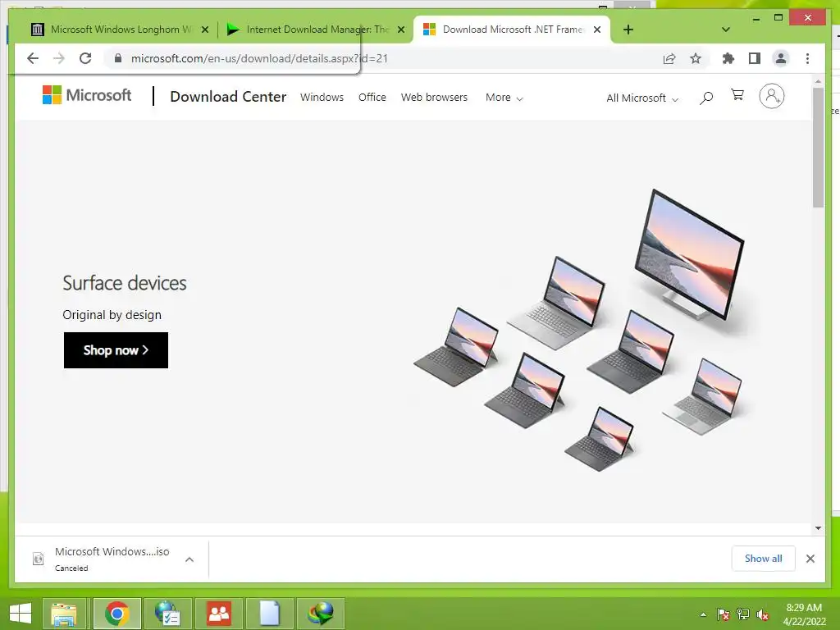Click the page vertical scrollbar thumb

pyautogui.click(x=818, y=148)
